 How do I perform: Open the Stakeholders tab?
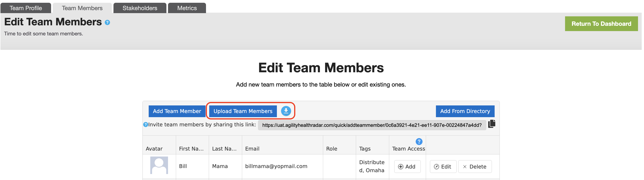[x=140, y=8]
